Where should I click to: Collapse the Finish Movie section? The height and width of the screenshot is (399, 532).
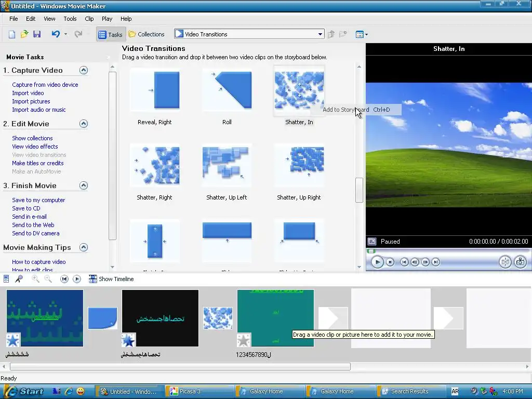click(x=84, y=185)
